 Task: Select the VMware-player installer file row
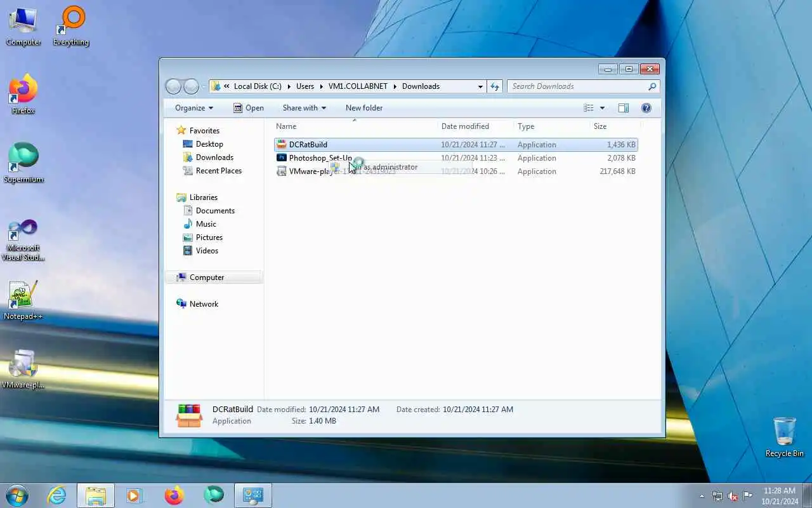(455, 171)
